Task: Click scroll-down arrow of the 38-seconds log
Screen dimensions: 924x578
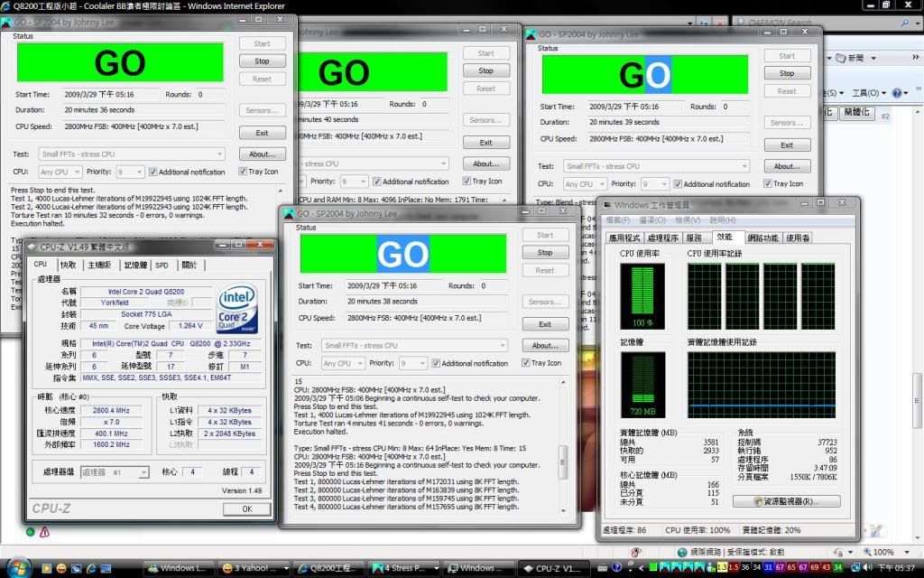Action: click(563, 511)
